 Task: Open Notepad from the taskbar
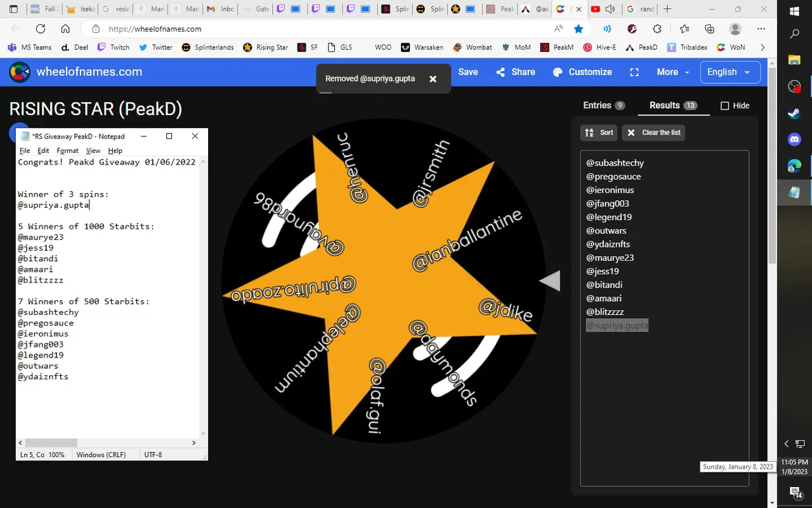point(794,192)
